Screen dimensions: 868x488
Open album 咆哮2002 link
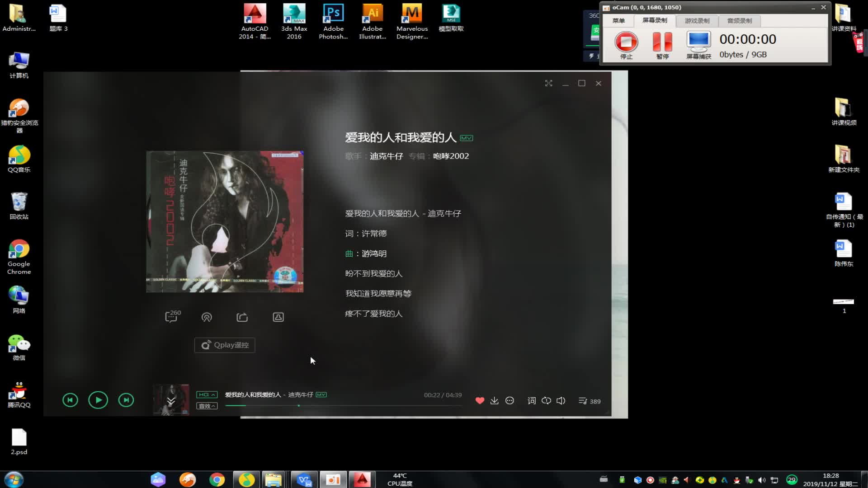451,156
